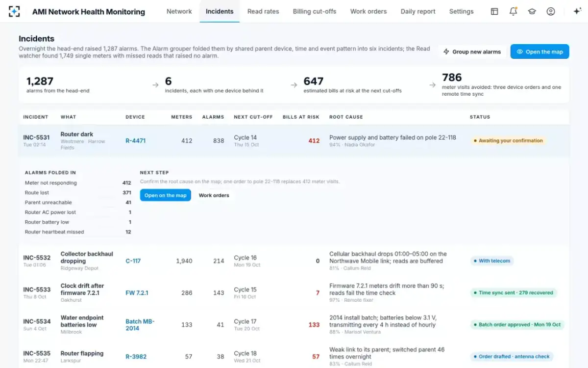Screen dimensions: 588x368
Task: Switch to the Work orders tab
Action: click(368, 11)
